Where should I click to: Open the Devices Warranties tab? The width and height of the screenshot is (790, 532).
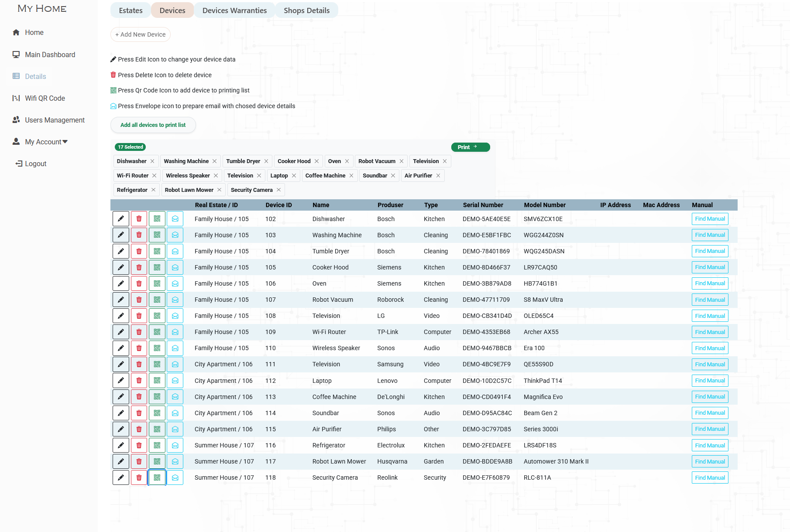point(234,10)
